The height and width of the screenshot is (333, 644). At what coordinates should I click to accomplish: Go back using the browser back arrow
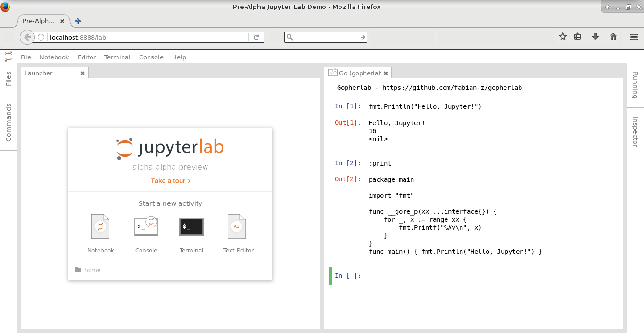pyautogui.click(x=27, y=37)
